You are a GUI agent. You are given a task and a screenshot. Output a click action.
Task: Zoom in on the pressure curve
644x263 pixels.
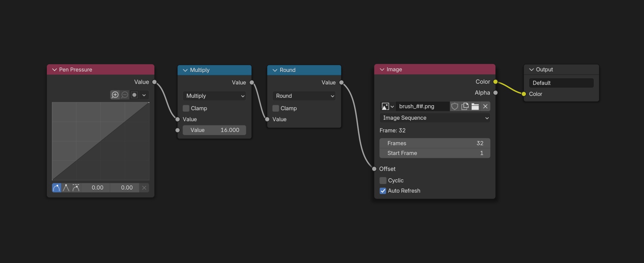[115, 95]
